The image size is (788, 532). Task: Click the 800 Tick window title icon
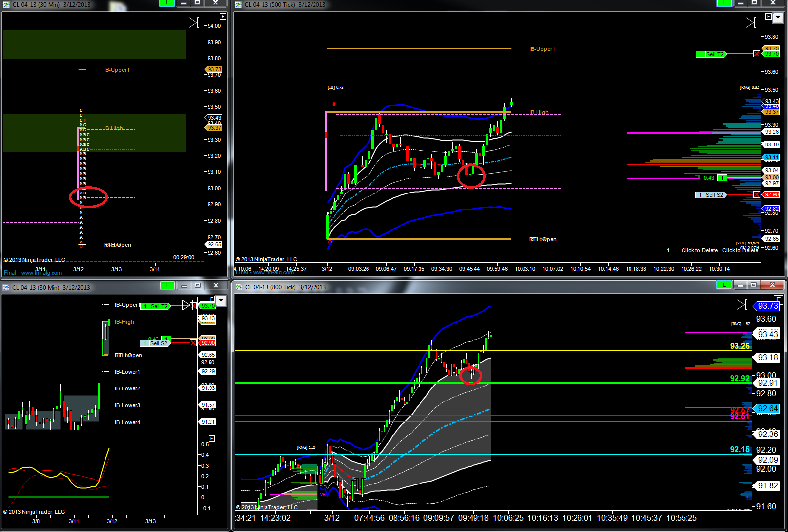coord(239,287)
